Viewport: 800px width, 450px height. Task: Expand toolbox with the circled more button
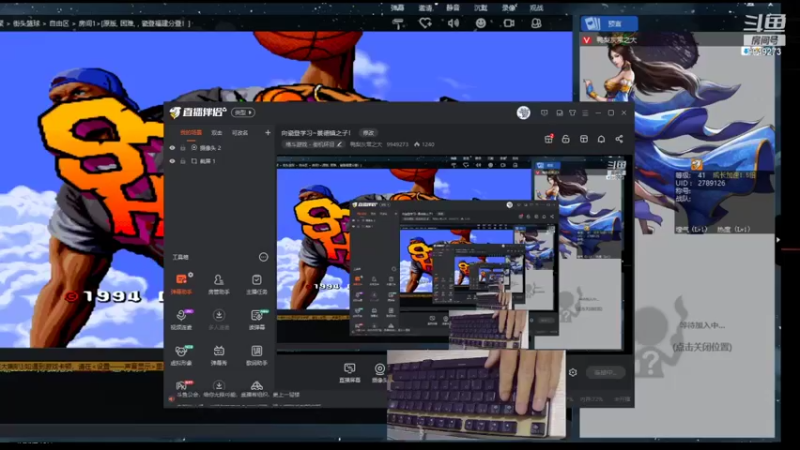click(x=263, y=257)
